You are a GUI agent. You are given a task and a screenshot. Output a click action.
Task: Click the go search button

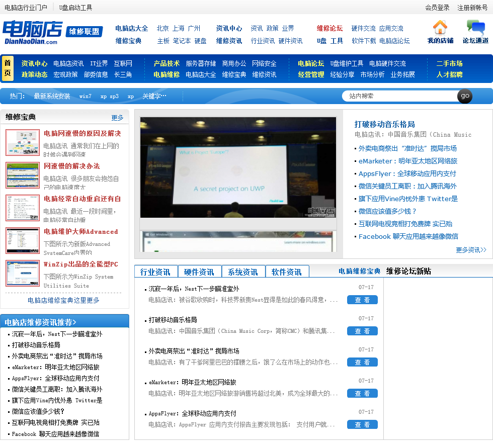pos(465,96)
